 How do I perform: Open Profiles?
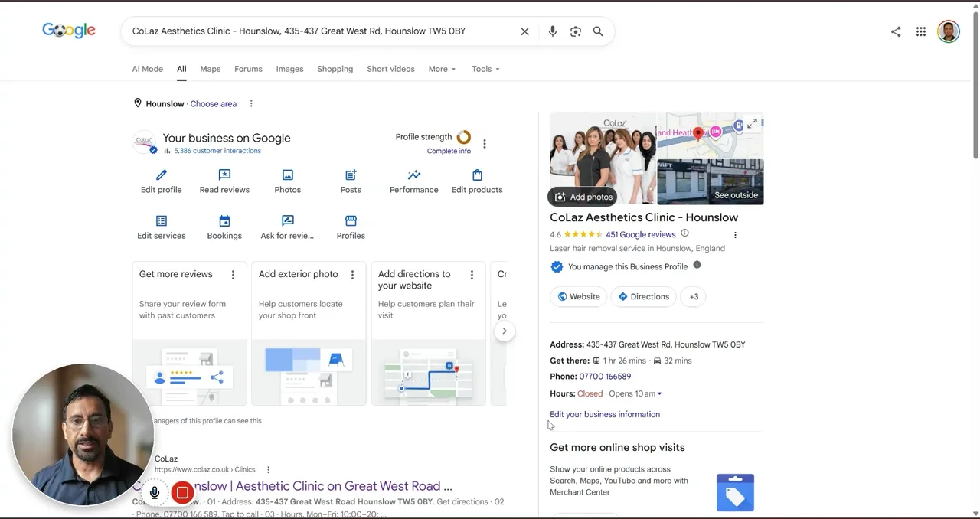pos(351,228)
